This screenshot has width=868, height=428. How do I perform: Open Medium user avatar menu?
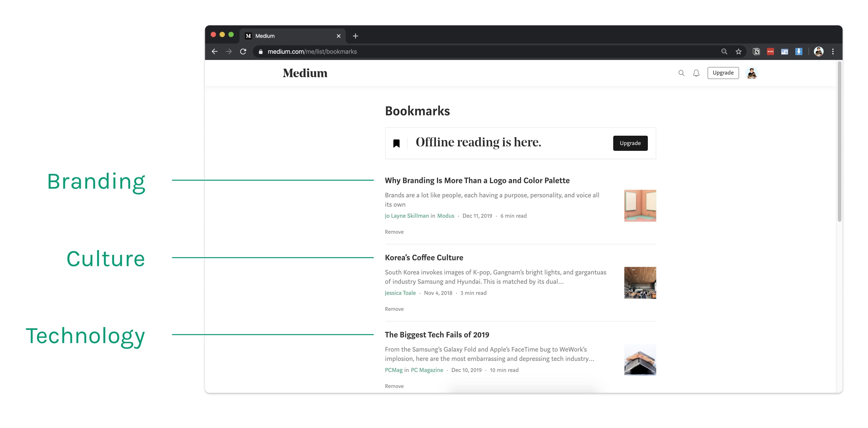pos(752,73)
